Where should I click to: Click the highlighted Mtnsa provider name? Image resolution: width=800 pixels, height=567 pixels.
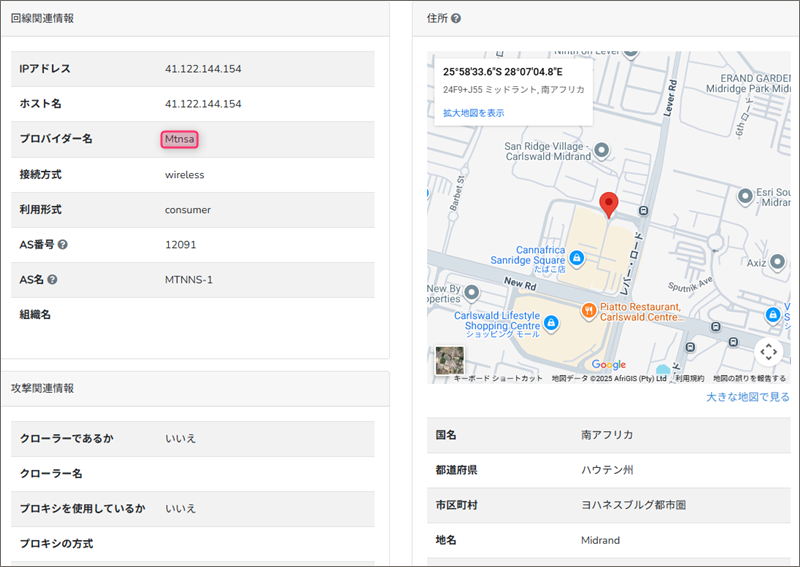click(180, 139)
